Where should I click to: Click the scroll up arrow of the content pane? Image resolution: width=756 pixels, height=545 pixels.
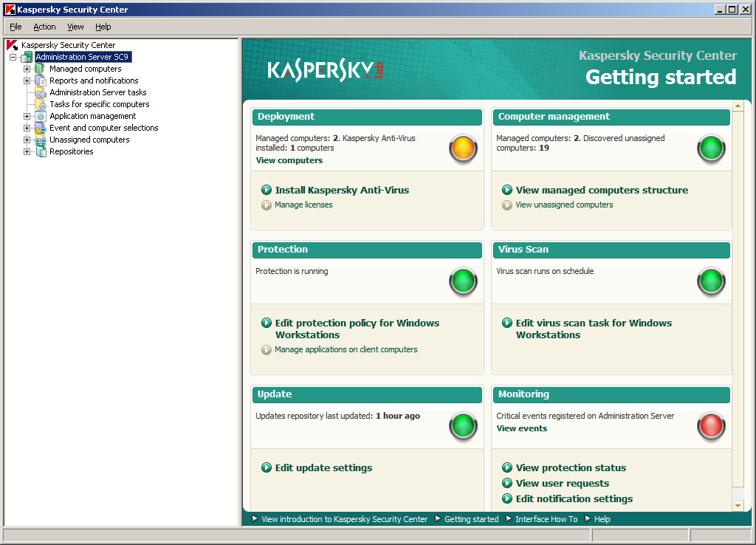[x=738, y=105]
